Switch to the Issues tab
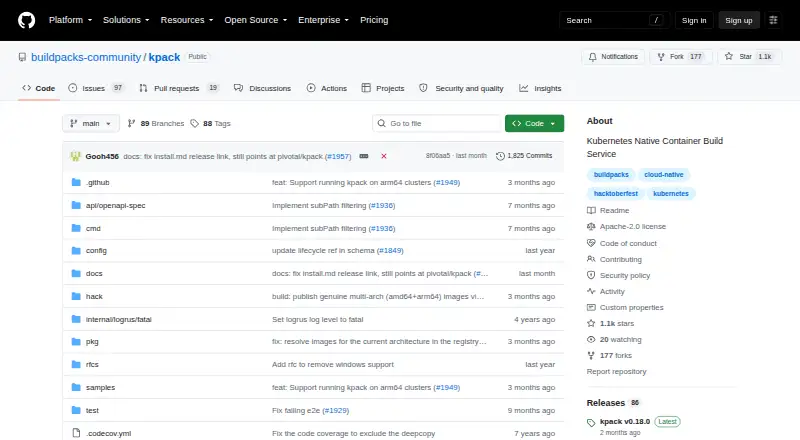This screenshot has height=440, width=800. [x=96, y=88]
